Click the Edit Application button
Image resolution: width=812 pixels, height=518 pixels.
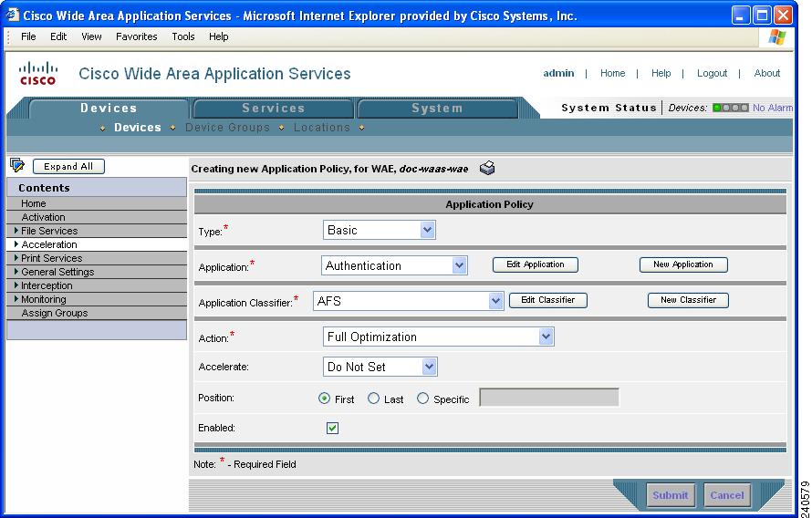(535, 264)
